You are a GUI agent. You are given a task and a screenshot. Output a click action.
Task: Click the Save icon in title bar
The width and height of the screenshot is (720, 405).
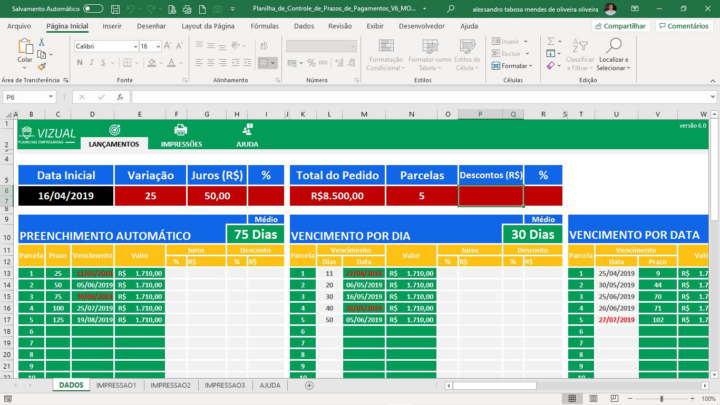pos(115,8)
